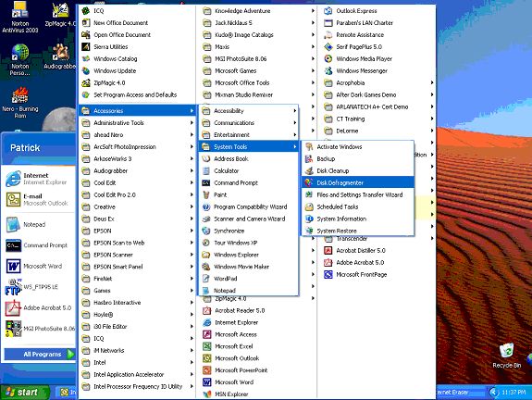The width and height of the screenshot is (532, 400).
Task: Click the Activate Windows keys icon
Action: (x=309, y=146)
